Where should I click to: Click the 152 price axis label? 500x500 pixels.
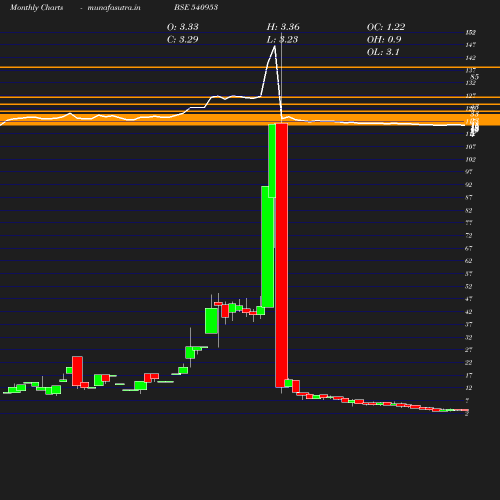(x=471, y=32)
